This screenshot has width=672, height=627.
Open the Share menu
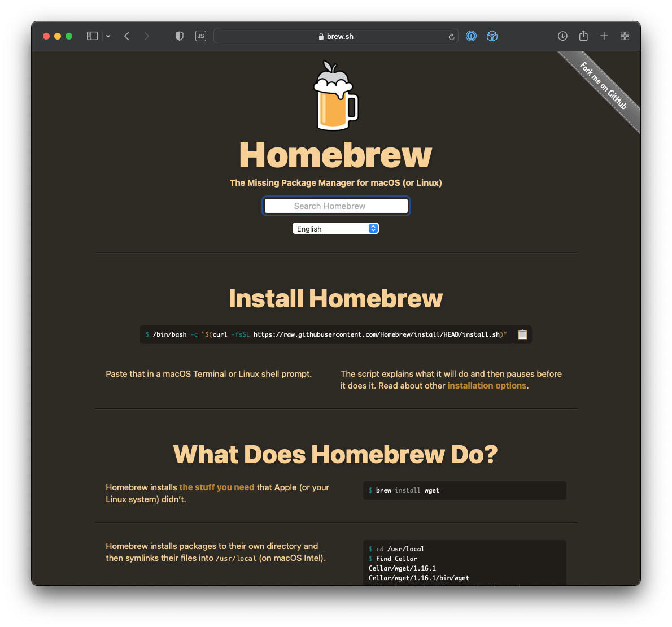(x=583, y=36)
